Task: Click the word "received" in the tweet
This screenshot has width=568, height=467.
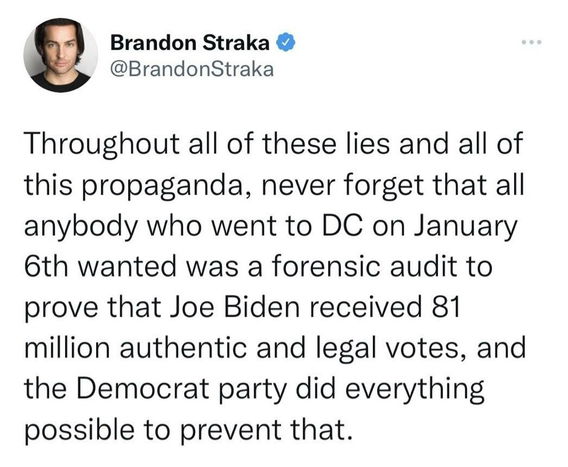Action: coord(365,307)
